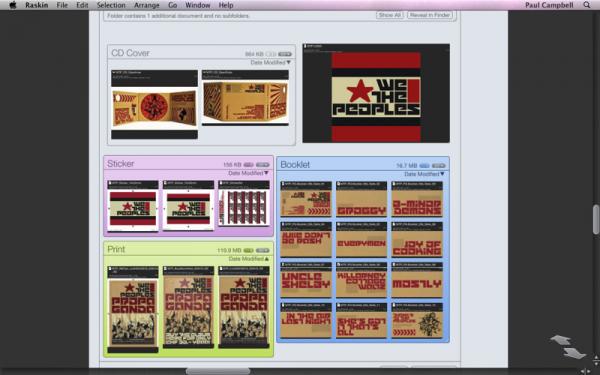600x375 pixels.
Task: Click the light outlined pill in the CD Cover header
Action: [271, 54]
